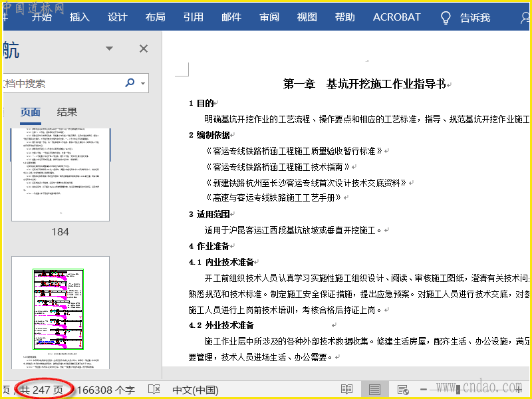Open word count 166308 个字
Image resolution: width=532 pixels, height=399 pixels.
106,390
